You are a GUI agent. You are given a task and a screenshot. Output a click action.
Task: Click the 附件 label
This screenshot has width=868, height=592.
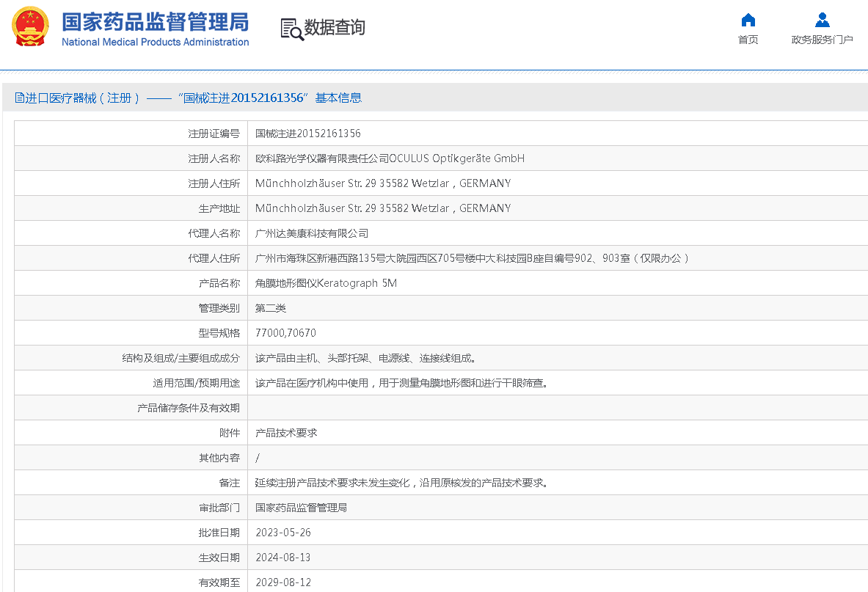tap(230, 433)
